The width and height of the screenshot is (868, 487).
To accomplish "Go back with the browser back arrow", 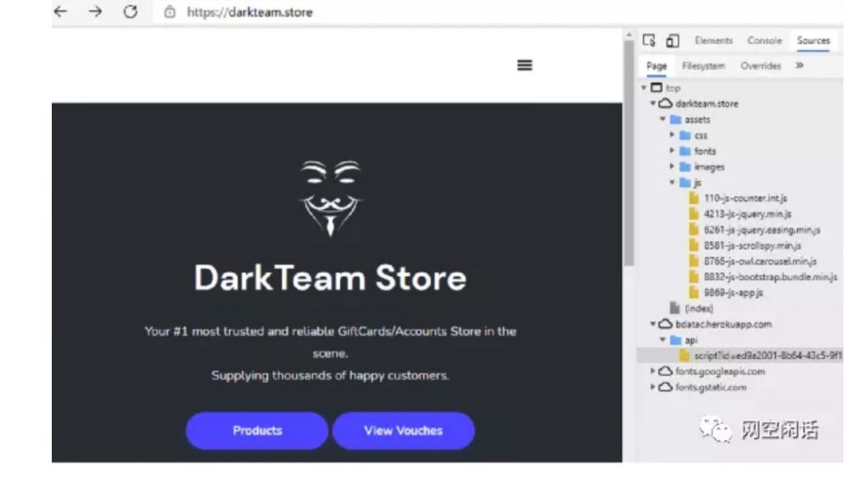I will tap(60, 11).
